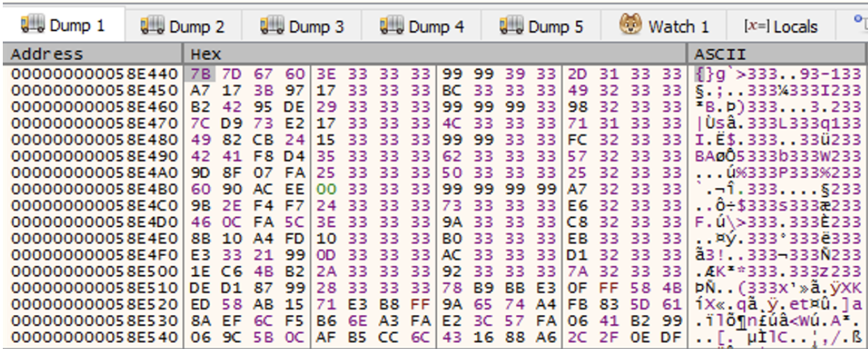The width and height of the screenshot is (868, 349).
Task: Click hex byte 9B starting row 58E4C0
Action: pos(200,206)
